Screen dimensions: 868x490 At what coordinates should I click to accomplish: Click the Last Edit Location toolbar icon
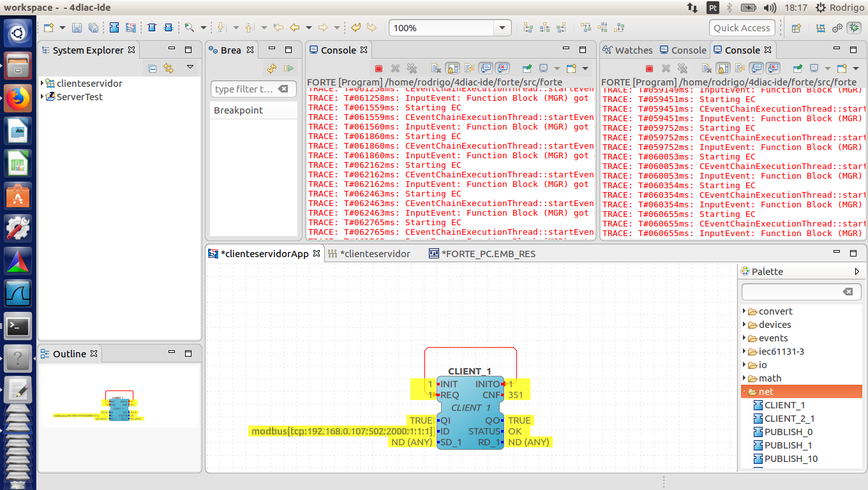point(278,28)
